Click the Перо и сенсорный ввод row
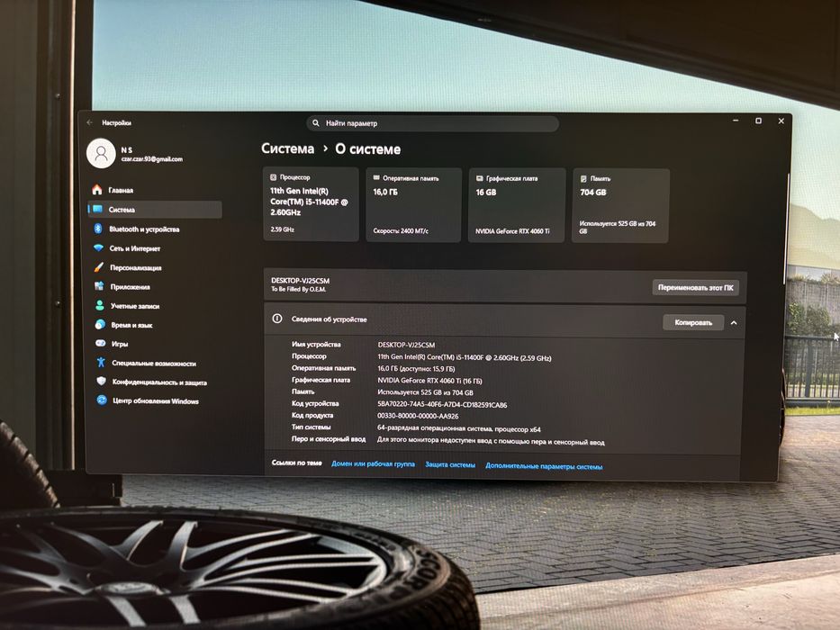 point(447,441)
